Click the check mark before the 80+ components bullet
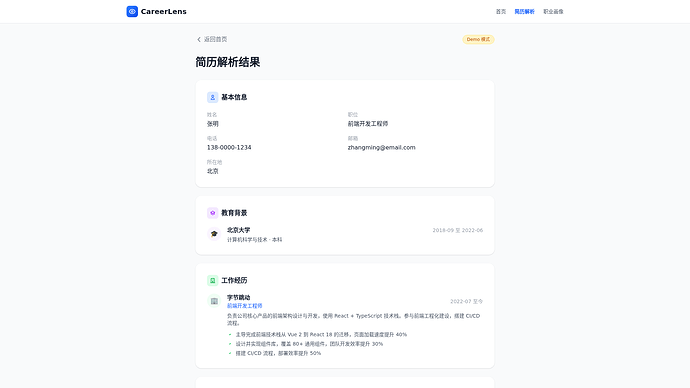Viewport: 690px width, 388px height. (230, 344)
